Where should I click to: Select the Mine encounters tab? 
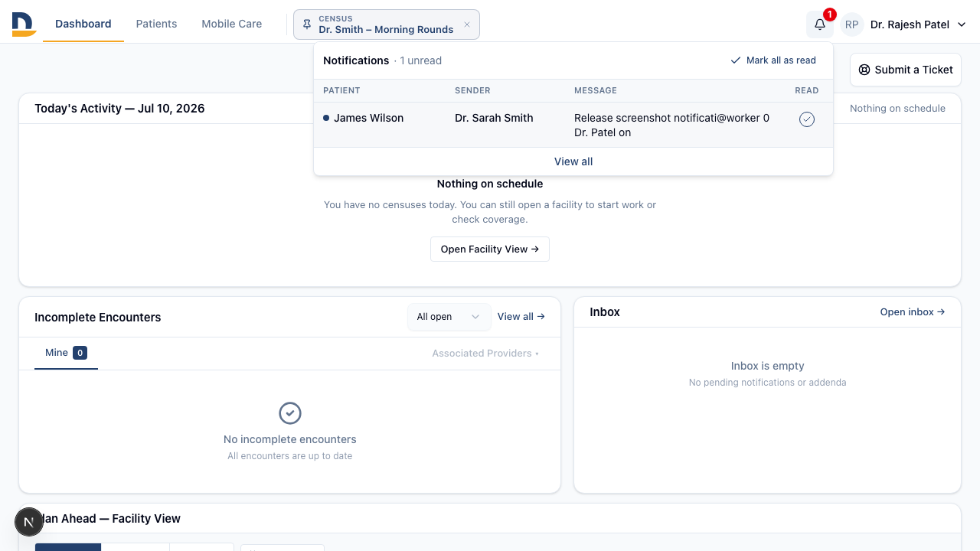[66, 353]
